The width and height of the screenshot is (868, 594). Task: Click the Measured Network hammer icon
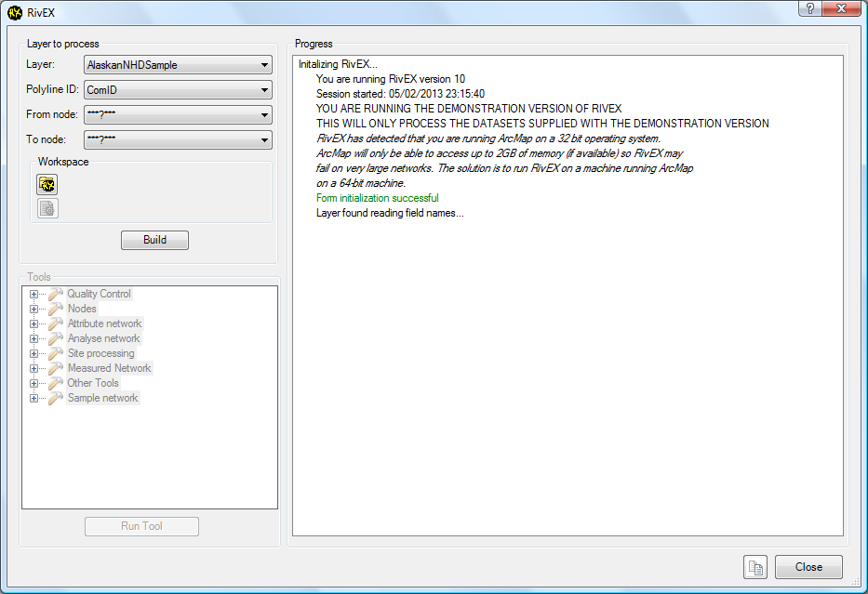[56, 368]
